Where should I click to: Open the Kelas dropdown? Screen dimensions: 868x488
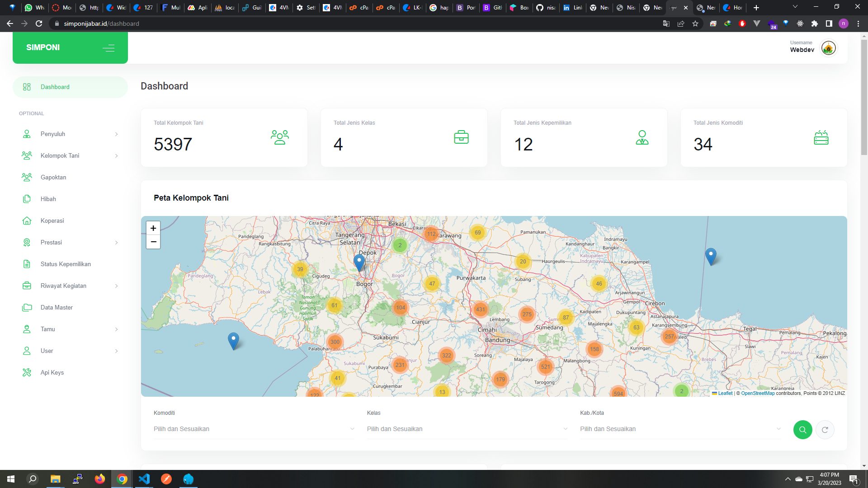click(x=467, y=429)
